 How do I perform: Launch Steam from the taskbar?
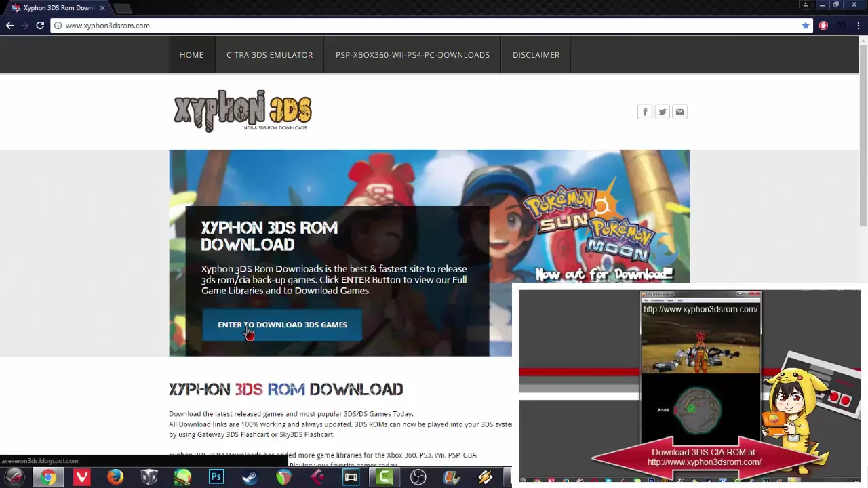[250, 477]
